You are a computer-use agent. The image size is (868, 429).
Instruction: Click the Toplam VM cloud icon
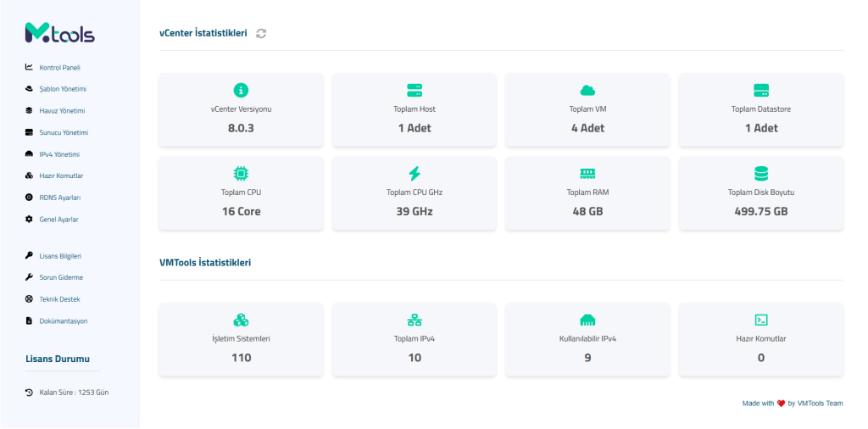pos(587,90)
